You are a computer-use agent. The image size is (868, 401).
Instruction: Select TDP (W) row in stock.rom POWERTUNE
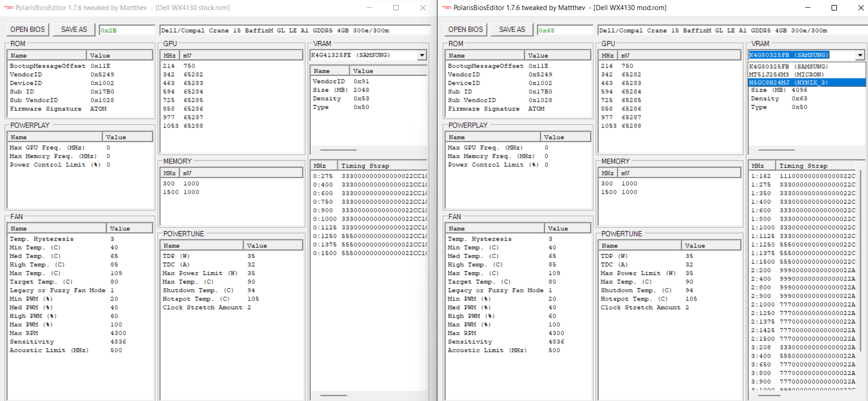[x=231, y=256]
